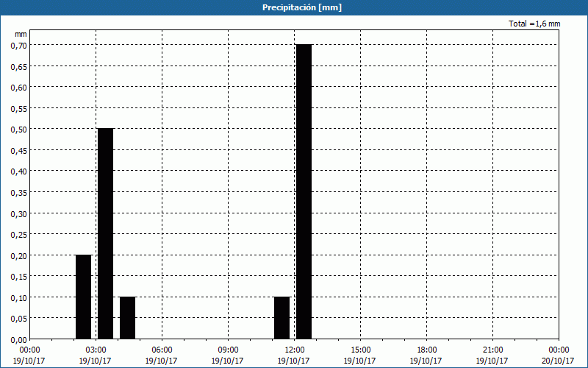Choose the 0,35 y-axis tick label
Viewport: 588px width, 368px height.
(19, 193)
